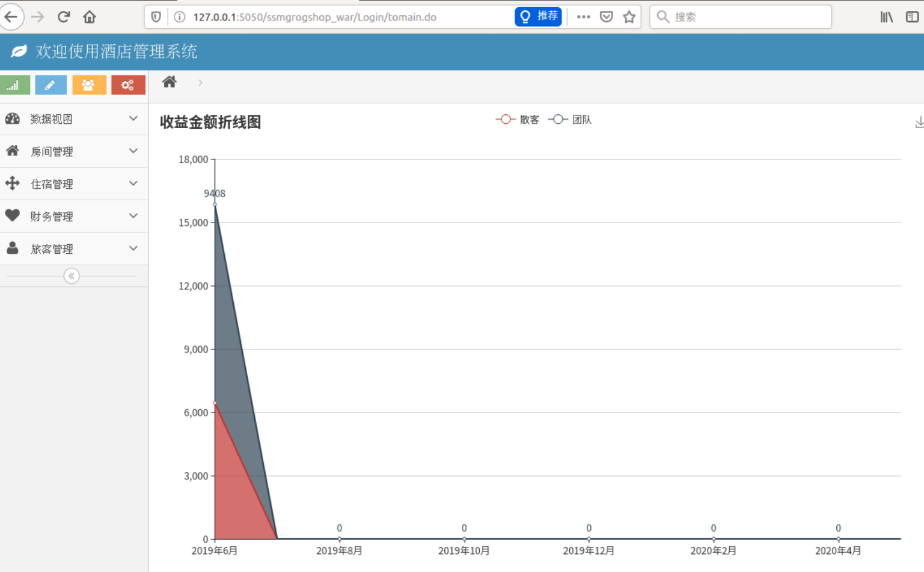Viewport: 924px width, 572px height.
Task: Click the move-arrows icon beside 住宿管理
Action: (x=13, y=183)
